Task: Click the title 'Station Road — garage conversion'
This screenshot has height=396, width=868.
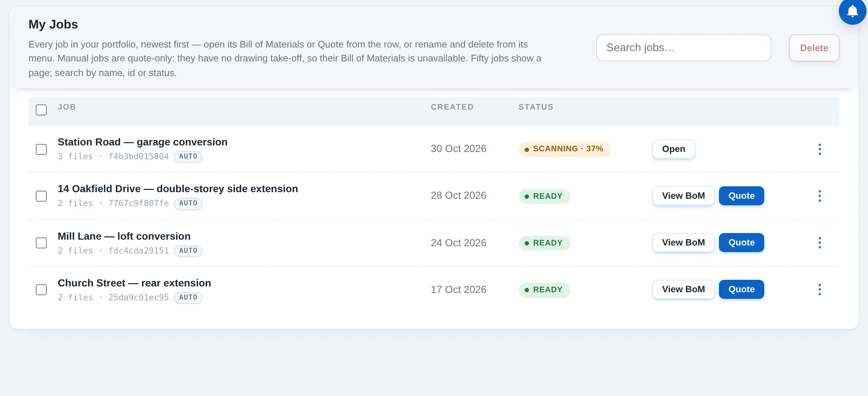Action: [x=142, y=142]
